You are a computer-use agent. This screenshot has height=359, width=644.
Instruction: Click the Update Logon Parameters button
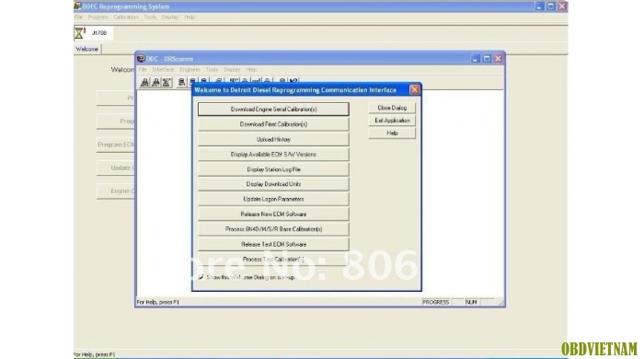click(x=273, y=199)
